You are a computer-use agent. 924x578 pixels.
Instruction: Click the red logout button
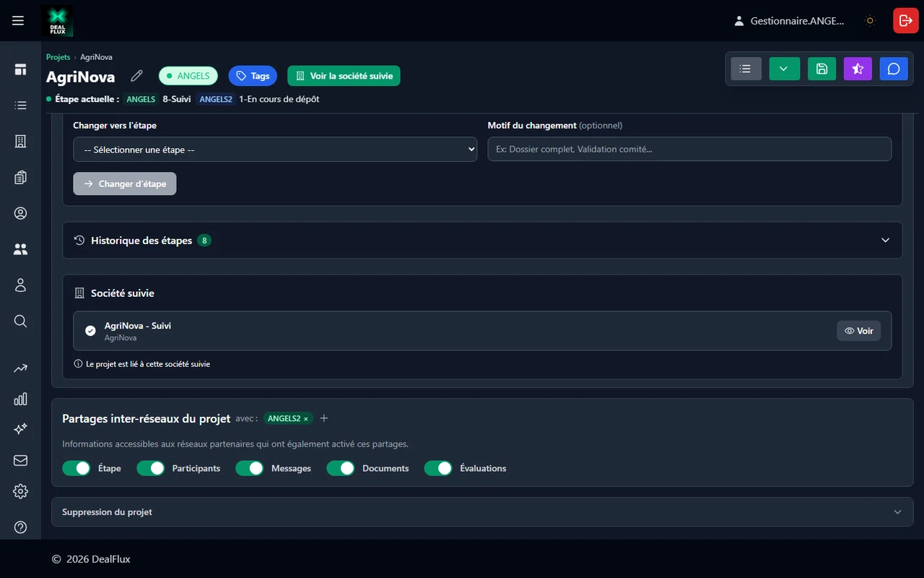click(906, 21)
